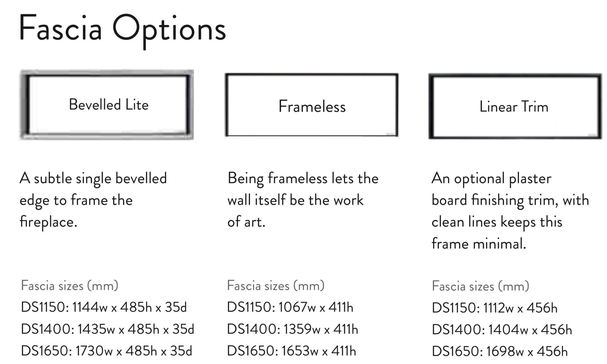Click the Fascia Options heading

(122, 30)
